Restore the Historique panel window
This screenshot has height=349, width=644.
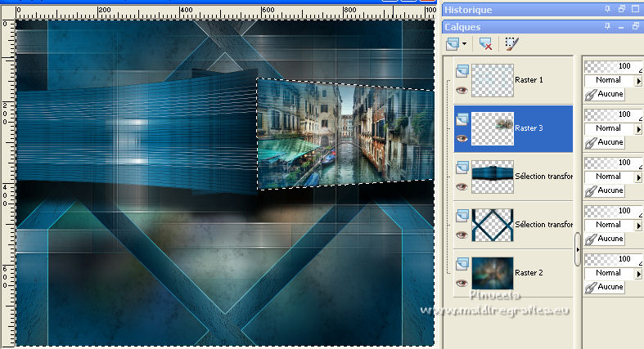(x=621, y=9)
